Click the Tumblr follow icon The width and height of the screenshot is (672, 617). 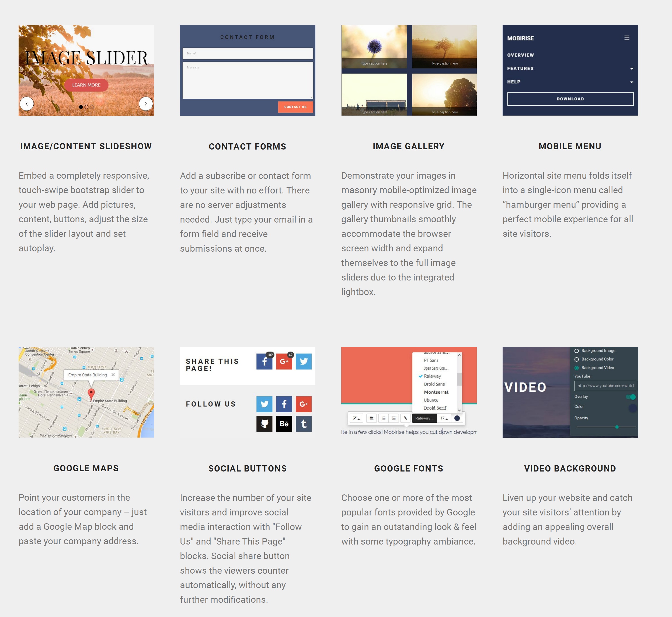[304, 423]
